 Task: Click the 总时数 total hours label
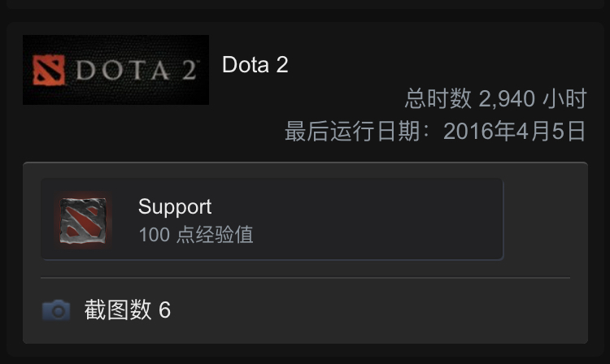(x=438, y=99)
